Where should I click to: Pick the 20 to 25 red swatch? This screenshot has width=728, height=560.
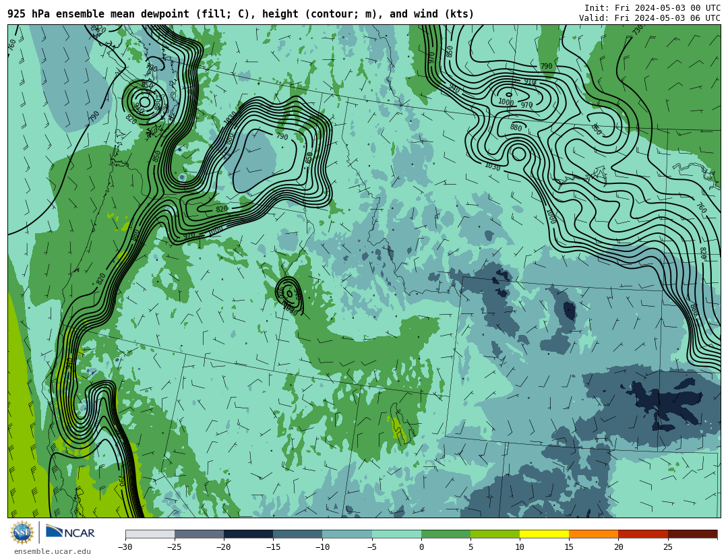pyautogui.click(x=643, y=534)
